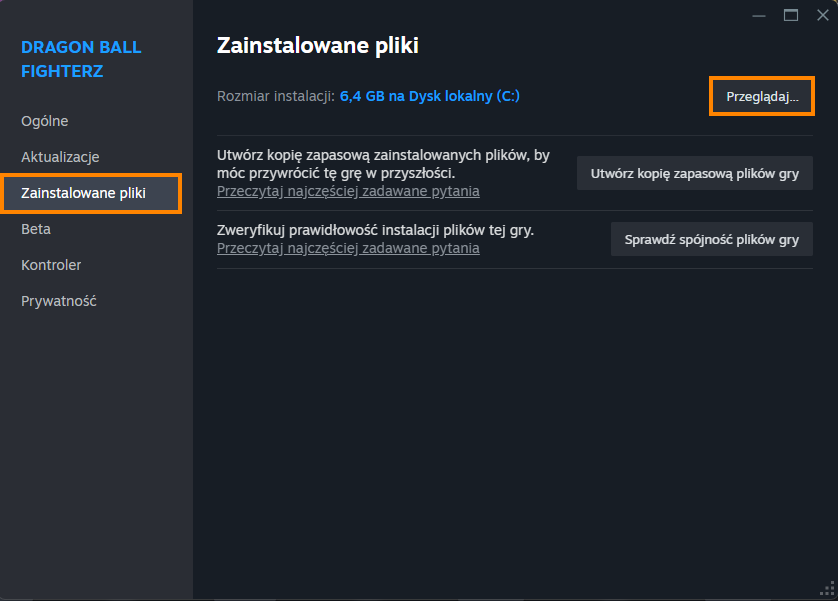Open the Kontroler settings tab
The height and width of the screenshot is (601, 838).
(x=51, y=265)
